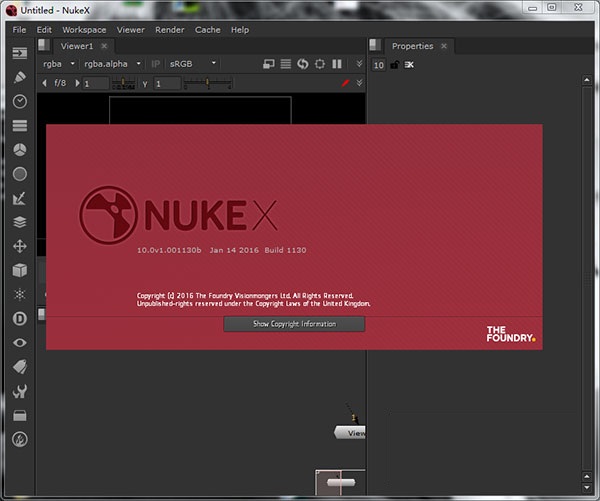Clear all panels in Properties
Image resolution: width=600 pixels, height=501 pixels.
(x=410, y=65)
